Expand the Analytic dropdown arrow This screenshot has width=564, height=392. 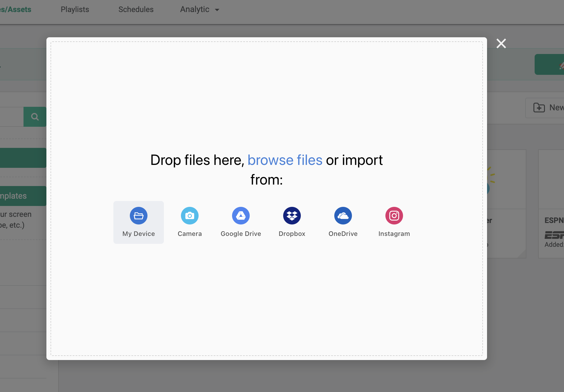[217, 10]
